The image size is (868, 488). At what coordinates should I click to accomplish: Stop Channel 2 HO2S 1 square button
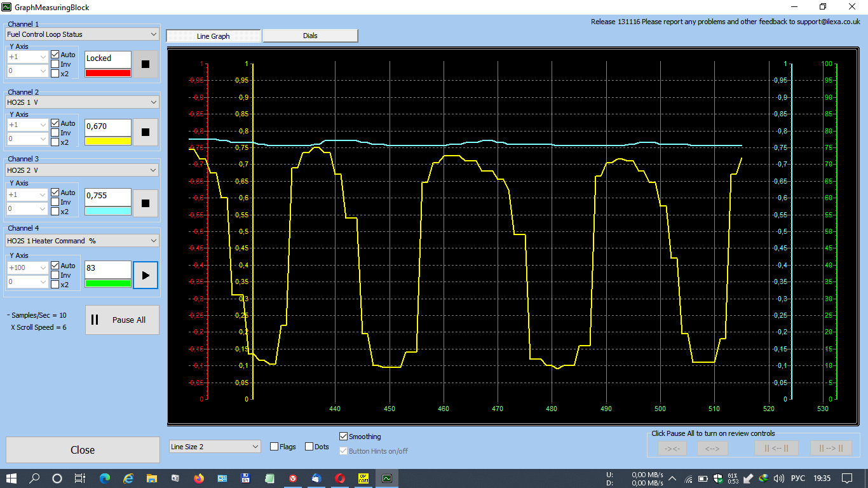point(146,132)
